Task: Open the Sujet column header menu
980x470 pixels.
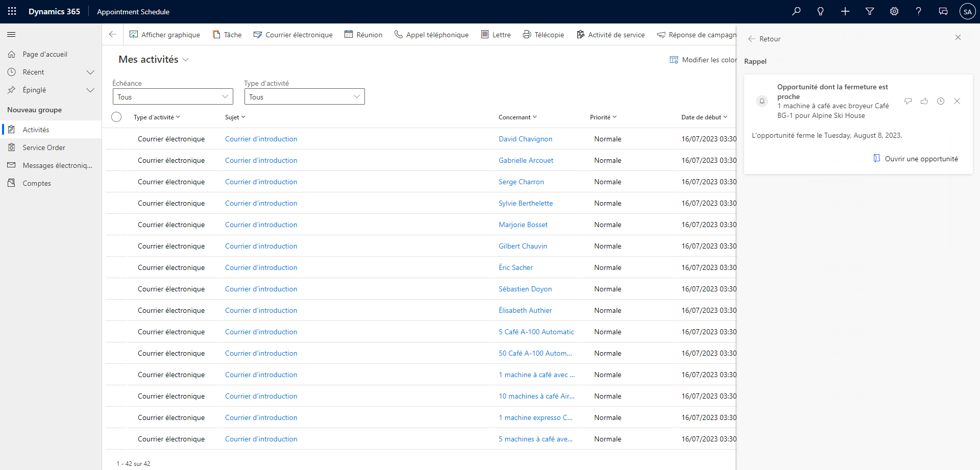Action: click(x=235, y=117)
